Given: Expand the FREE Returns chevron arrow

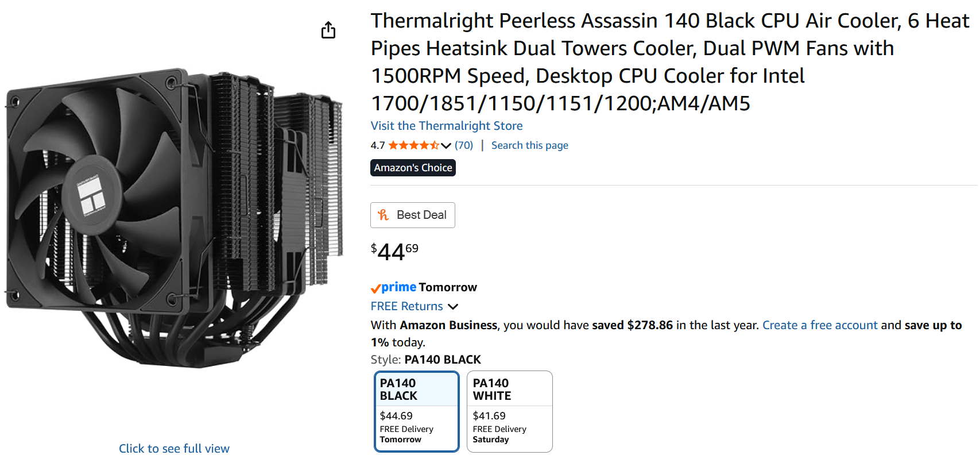Looking at the screenshot, I should tap(453, 307).
